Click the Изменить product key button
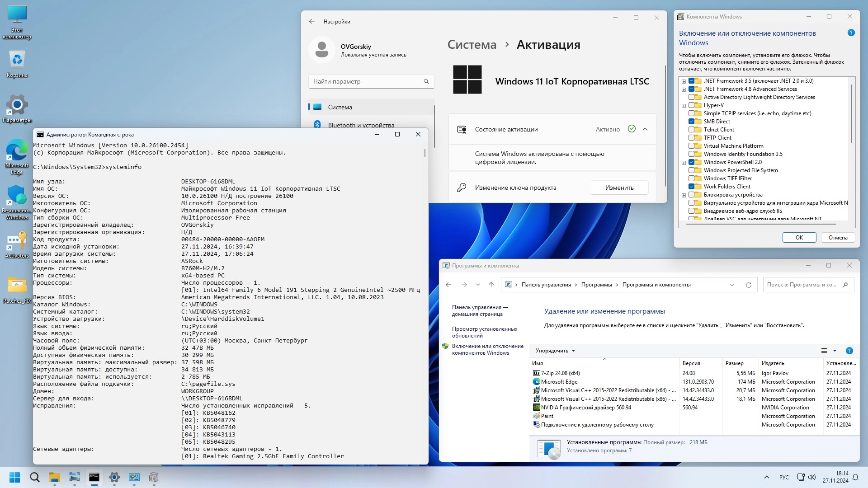This screenshot has height=488, width=868. click(x=619, y=188)
